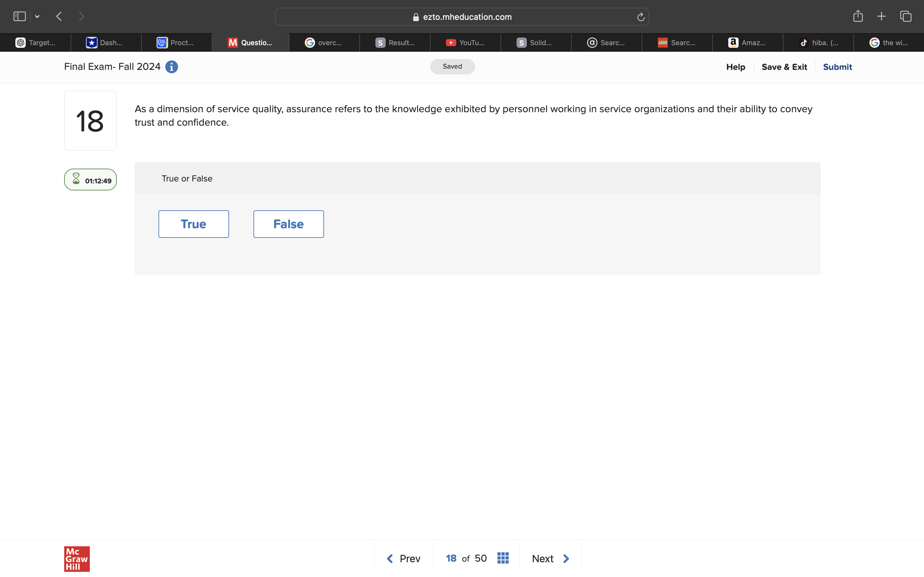Go forward using the navigation arrow
Viewport: 924px width, 577px height.
pos(82,16)
